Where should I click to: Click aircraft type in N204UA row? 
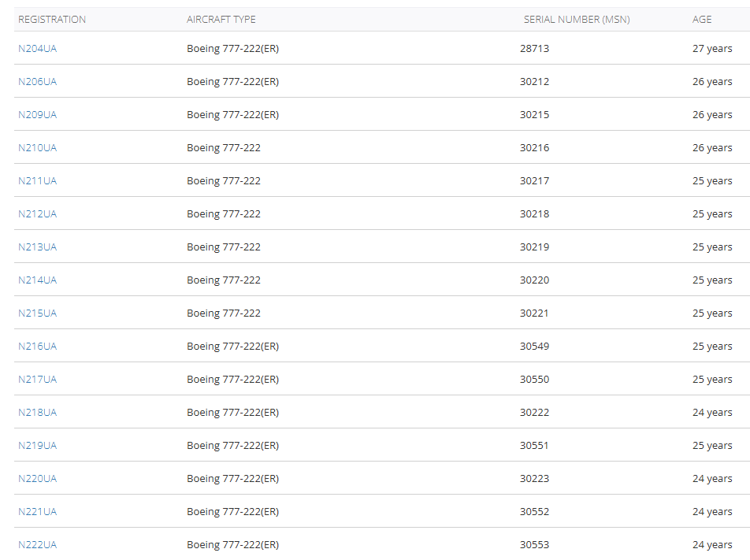(232, 48)
